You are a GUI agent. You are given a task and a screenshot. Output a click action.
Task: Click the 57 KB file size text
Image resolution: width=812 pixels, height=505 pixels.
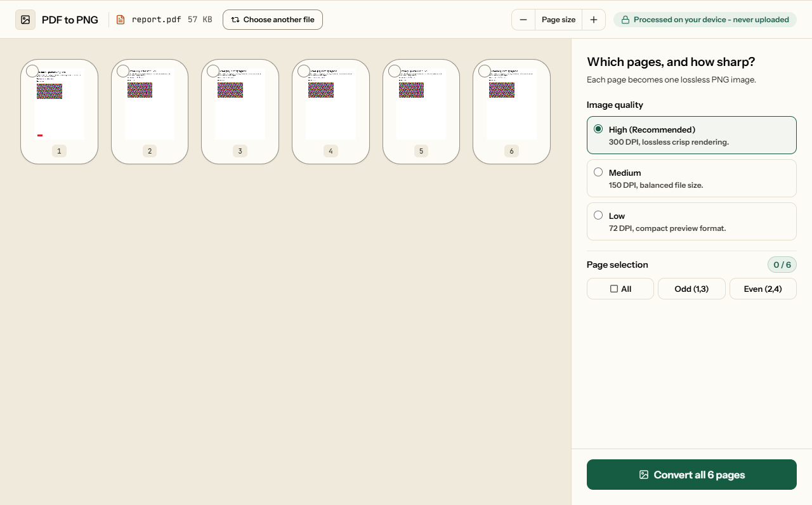pyautogui.click(x=200, y=20)
